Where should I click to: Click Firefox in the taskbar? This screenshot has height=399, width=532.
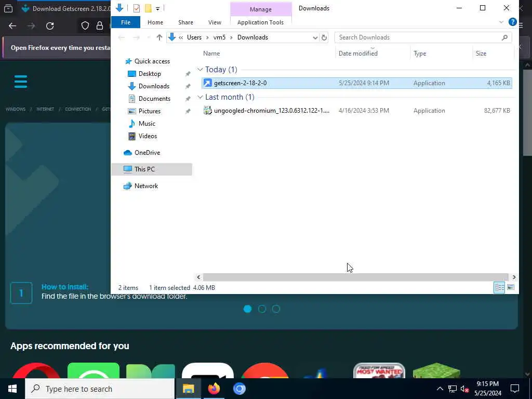[214, 389]
